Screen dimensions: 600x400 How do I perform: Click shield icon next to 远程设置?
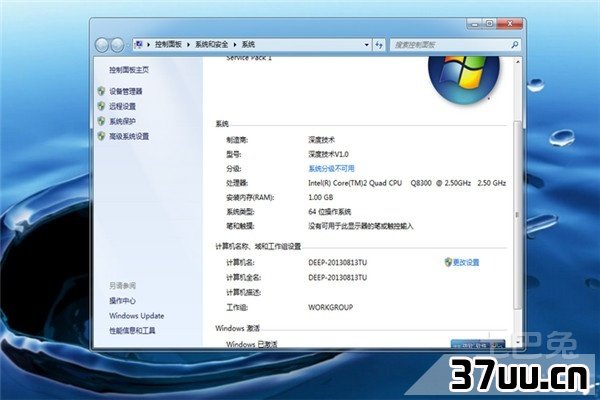(x=101, y=106)
